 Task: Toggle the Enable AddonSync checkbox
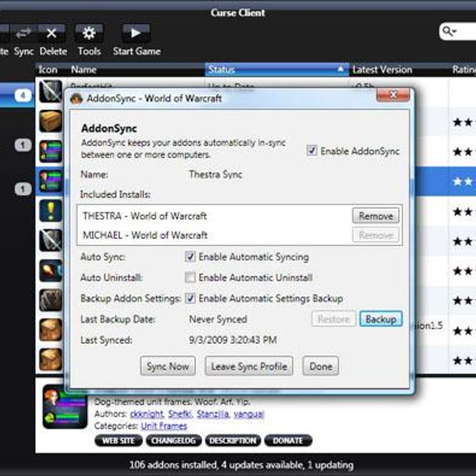[312, 150]
